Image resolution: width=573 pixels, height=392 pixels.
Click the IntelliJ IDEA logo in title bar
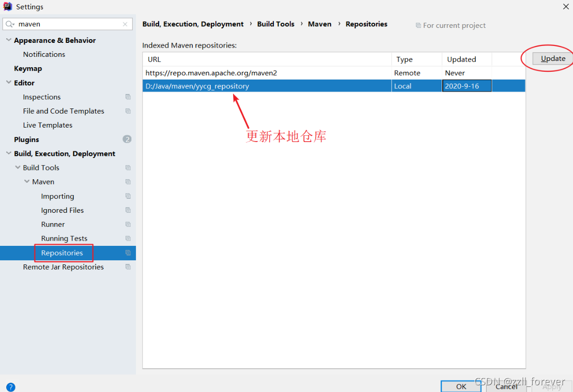pos(7,7)
